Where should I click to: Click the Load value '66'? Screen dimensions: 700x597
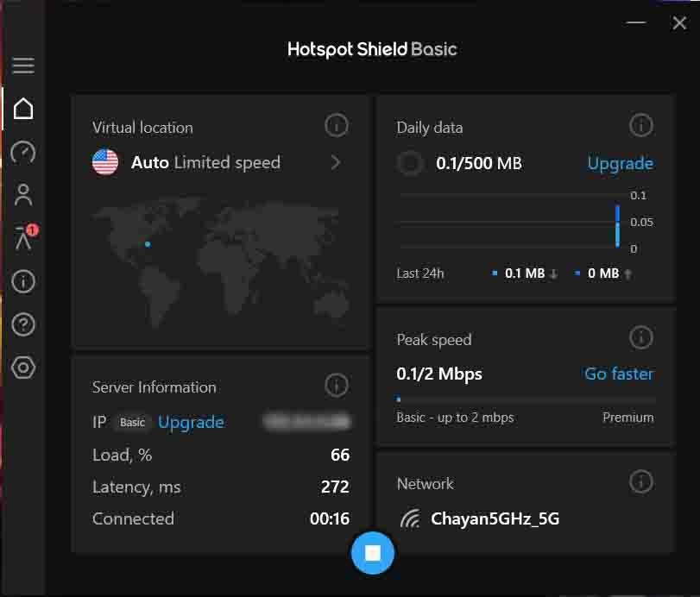[340, 456]
